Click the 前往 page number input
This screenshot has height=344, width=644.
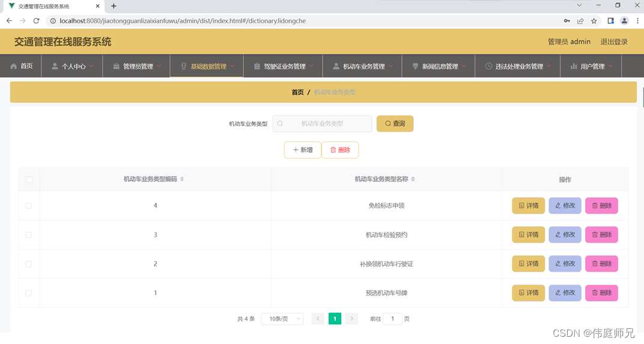[392, 319]
